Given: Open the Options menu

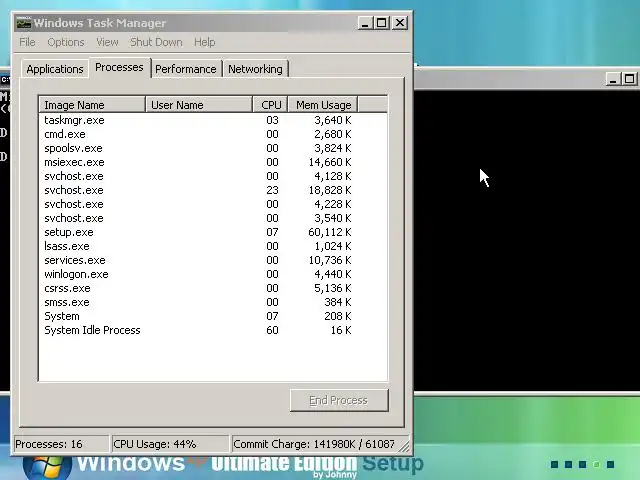Looking at the screenshot, I should pos(66,42).
